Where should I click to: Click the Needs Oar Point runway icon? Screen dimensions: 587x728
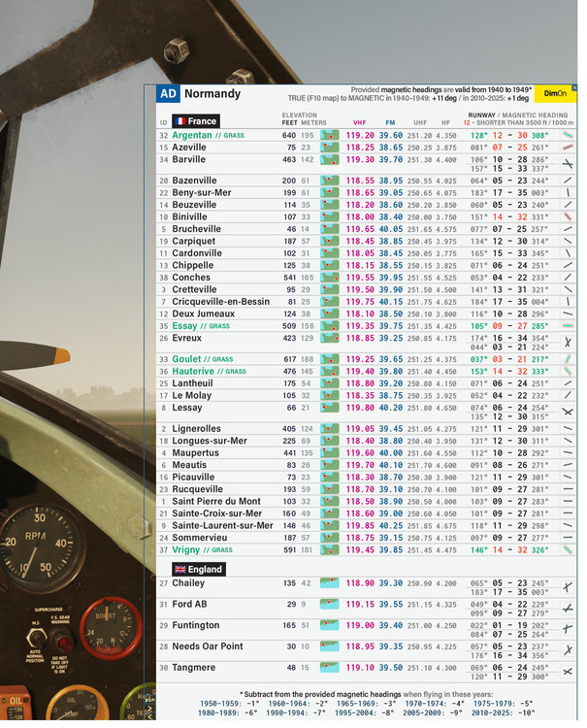click(x=568, y=650)
